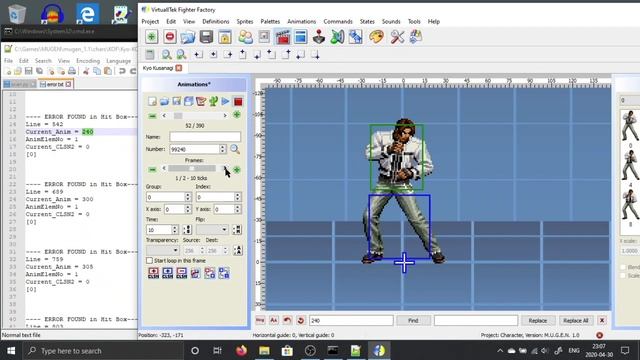Click the Zoom out magnifier icon
This screenshot has height=360, width=640.
[x=181, y=54]
